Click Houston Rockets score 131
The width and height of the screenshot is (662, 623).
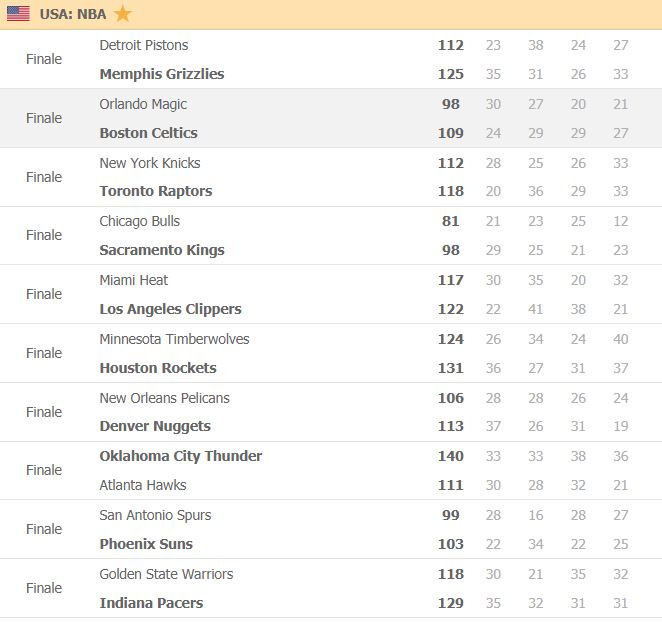click(450, 368)
